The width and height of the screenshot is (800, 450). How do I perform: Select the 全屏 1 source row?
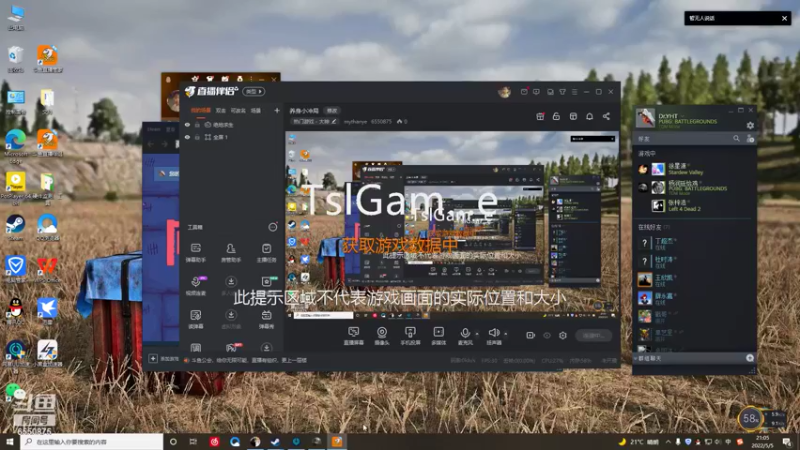pyautogui.click(x=232, y=137)
